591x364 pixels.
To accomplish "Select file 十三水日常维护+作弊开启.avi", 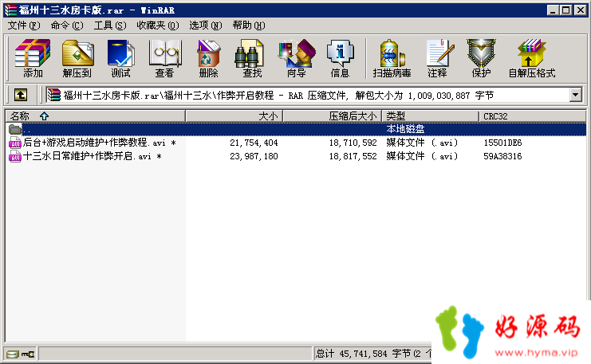I will point(93,156).
